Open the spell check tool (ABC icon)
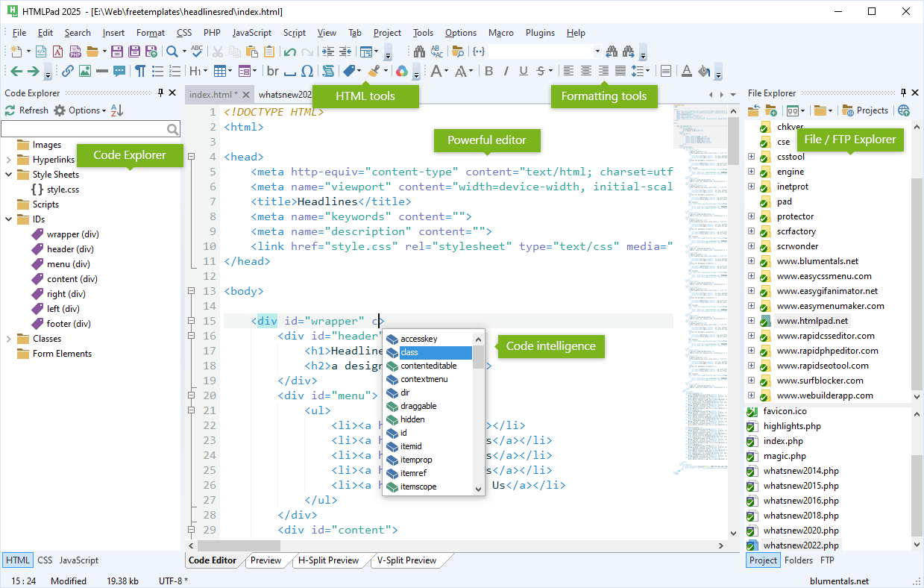This screenshot has height=588, width=924. (x=196, y=52)
